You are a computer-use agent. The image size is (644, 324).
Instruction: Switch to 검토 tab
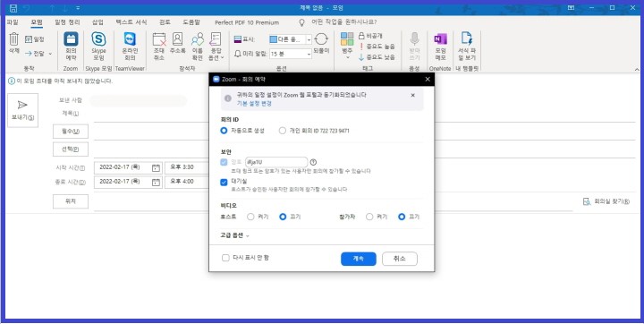click(165, 22)
